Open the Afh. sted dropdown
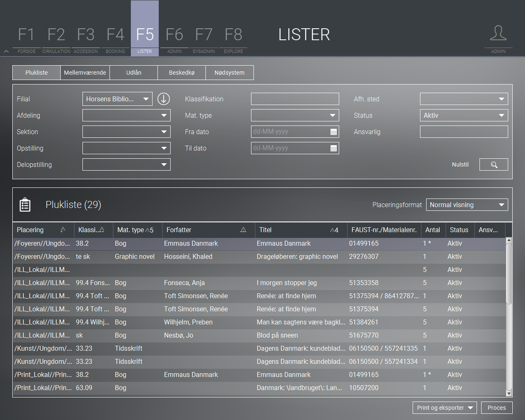Screen dimensions: 525x420 click(x=464, y=99)
